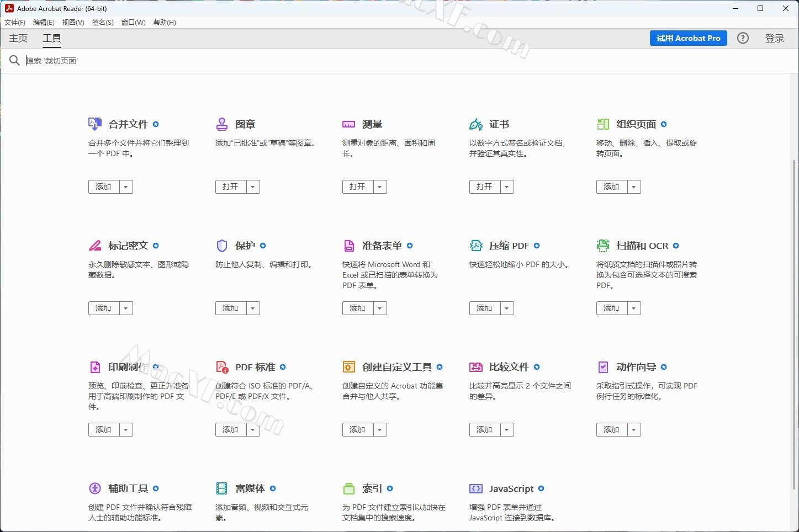This screenshot has width=799, height=532.
Task: Expand dropdown arrow next to 标记密文 添加
Action: 126,308
